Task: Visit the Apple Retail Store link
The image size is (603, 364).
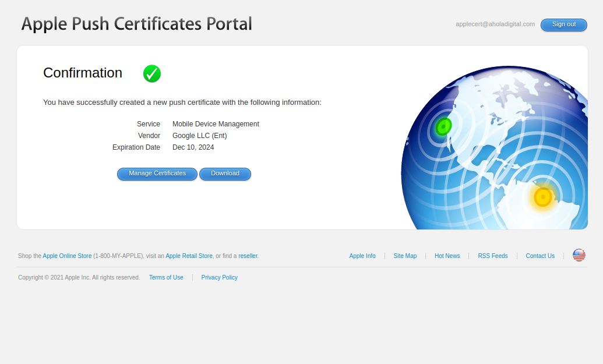Action: coord(189,256)
